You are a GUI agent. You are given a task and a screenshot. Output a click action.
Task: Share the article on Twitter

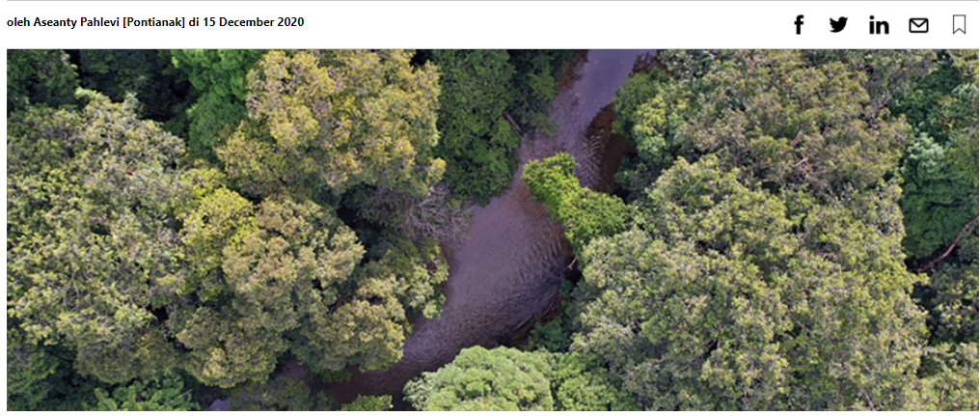(x=839, y=25)
